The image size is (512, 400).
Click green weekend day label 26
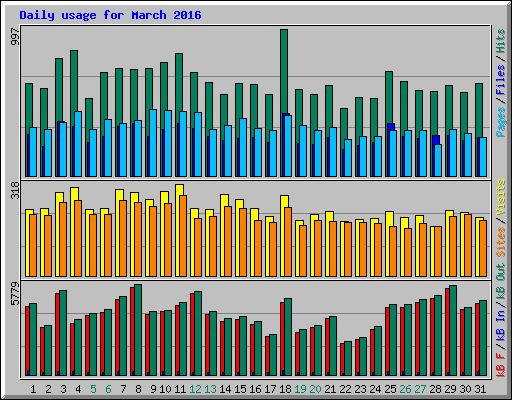[x=405, y=389]
